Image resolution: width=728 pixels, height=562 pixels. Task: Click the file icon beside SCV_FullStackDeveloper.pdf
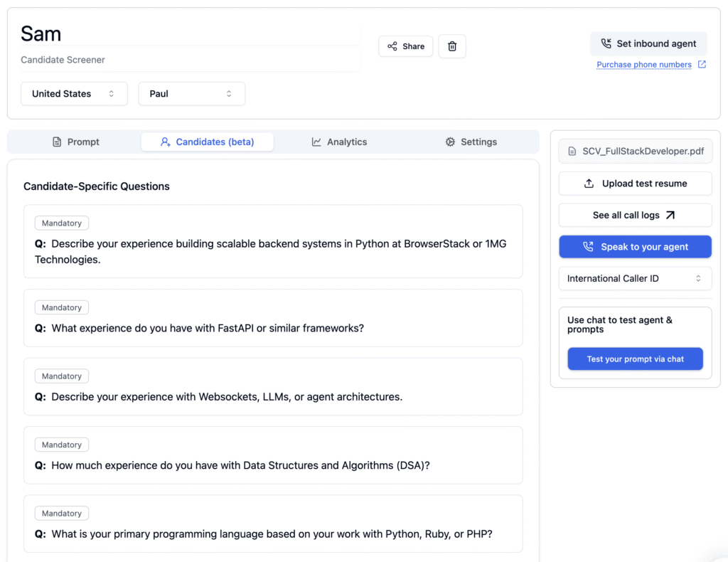572,151
